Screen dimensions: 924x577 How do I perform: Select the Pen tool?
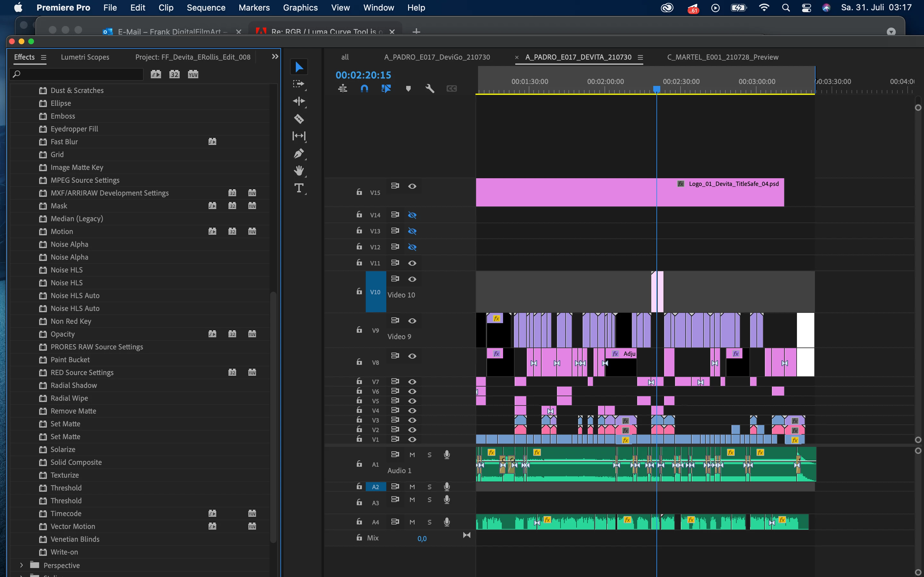click(x=299, y=154)
